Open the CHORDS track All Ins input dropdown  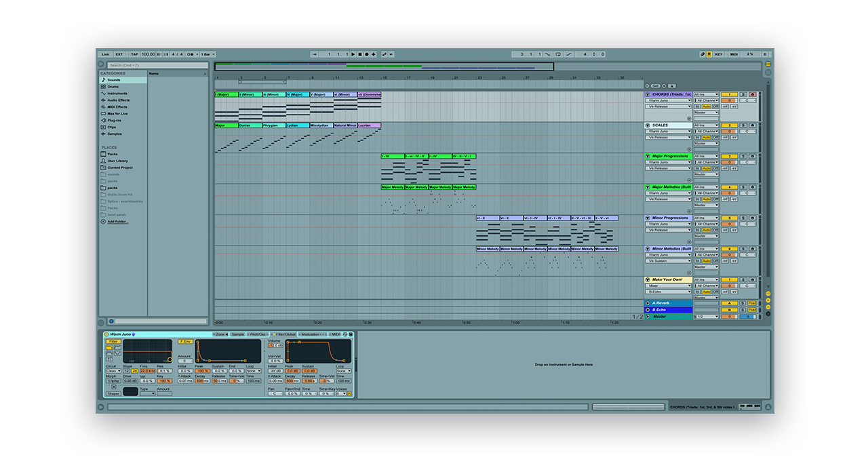coord(706,94)
